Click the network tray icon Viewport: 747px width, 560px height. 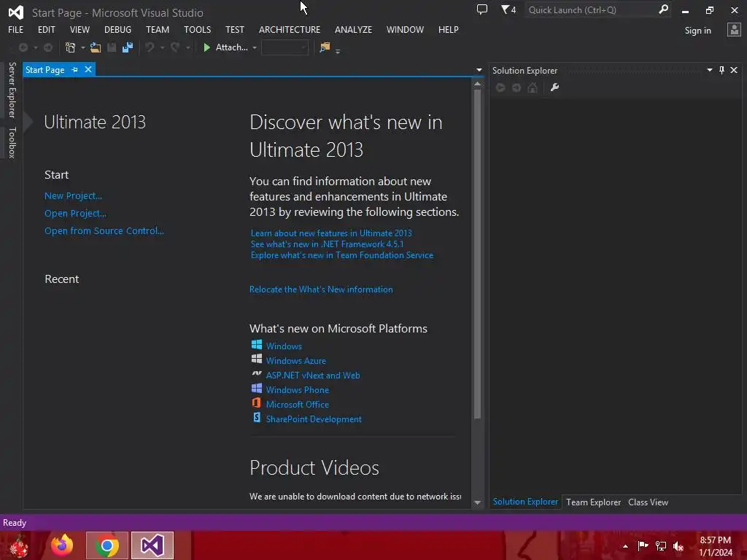[x=661, y=546]
